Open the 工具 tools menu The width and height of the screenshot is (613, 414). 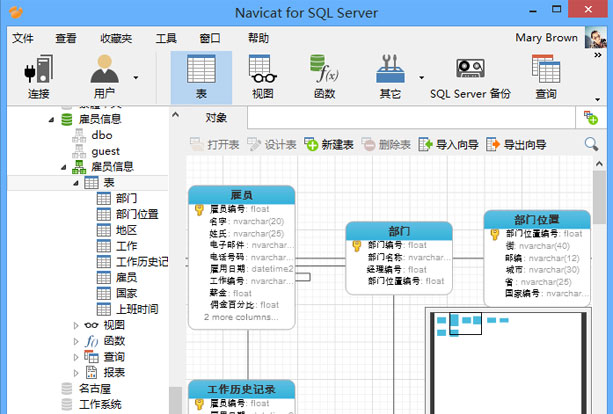tap(166, 38)
